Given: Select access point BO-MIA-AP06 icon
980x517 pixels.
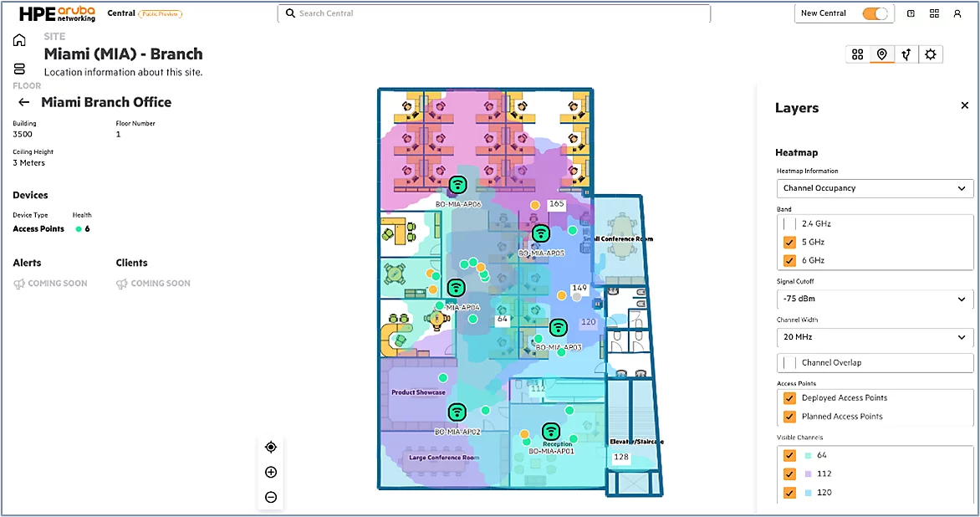Looking at the screenshot, I should (458, 184).
